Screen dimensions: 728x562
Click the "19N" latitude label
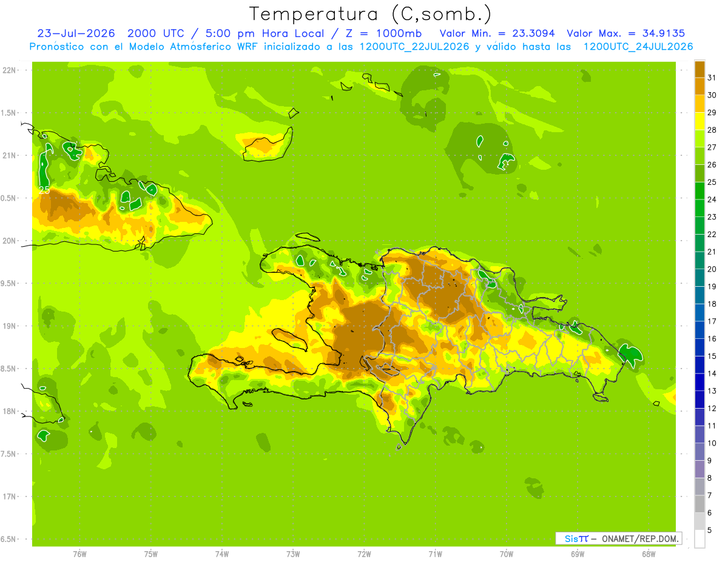point(8,326)
